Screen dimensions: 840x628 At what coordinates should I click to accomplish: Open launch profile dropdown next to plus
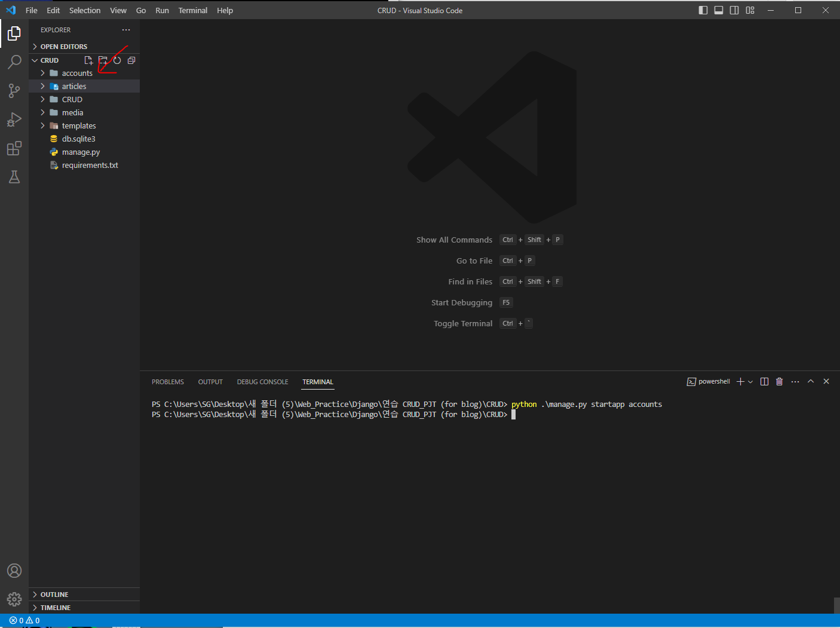click(x=750, y=382)
